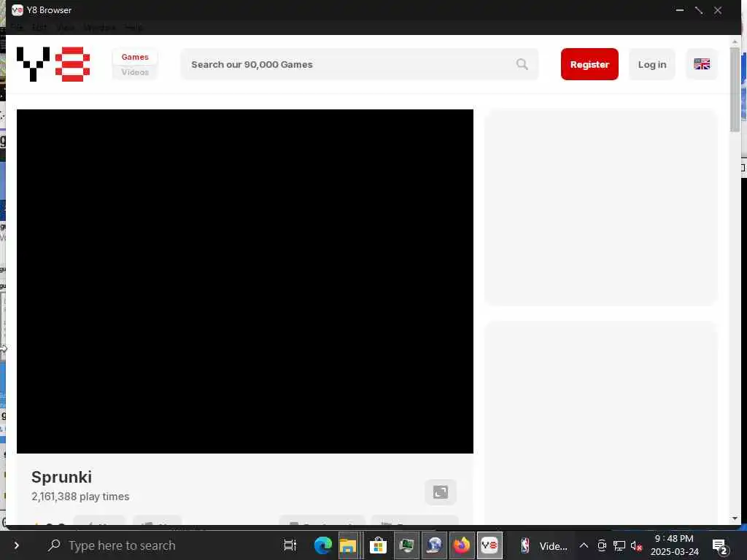Image resolution: width=747 pixels, height=560 pixels.
Task: Open Task View from the taskbar
Action: pyautogui.click(x=290, y=545)
